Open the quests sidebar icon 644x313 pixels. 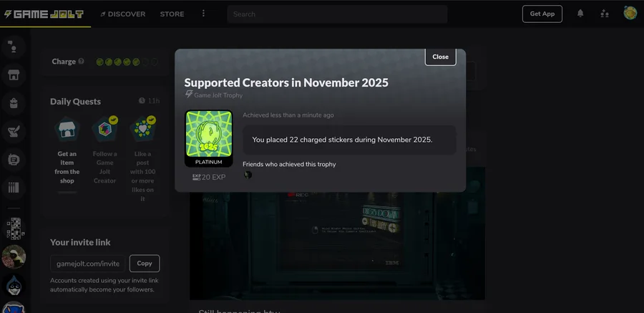[x=14, y=131]
